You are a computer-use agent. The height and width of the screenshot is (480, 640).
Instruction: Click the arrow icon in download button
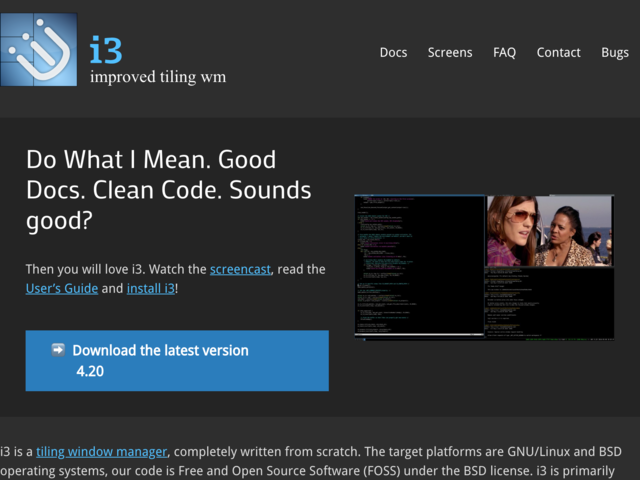click(x=58, y=350)
